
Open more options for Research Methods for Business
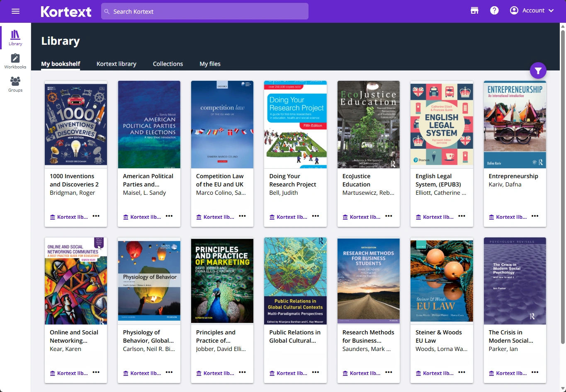pyautogui.click(x=389, y=373)
